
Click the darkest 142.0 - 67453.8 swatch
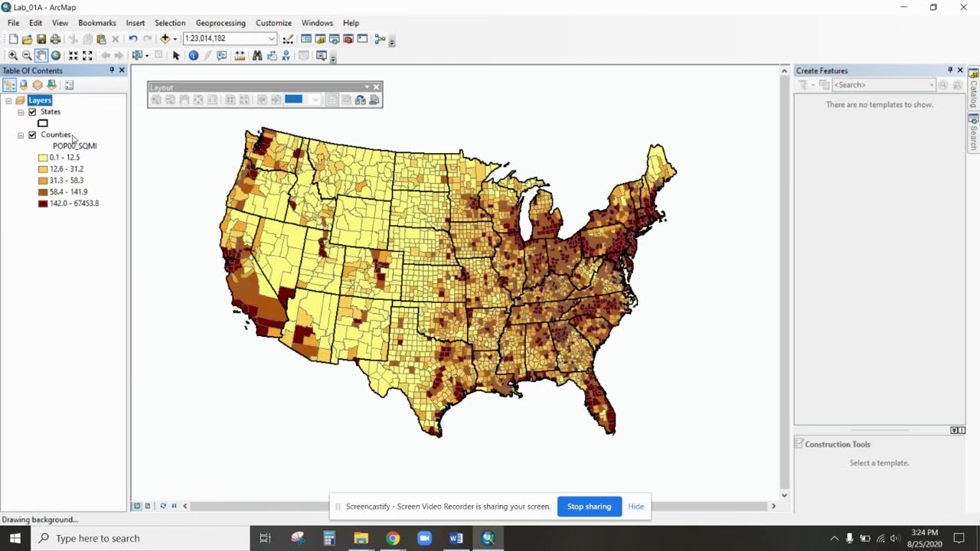point(43,204)
